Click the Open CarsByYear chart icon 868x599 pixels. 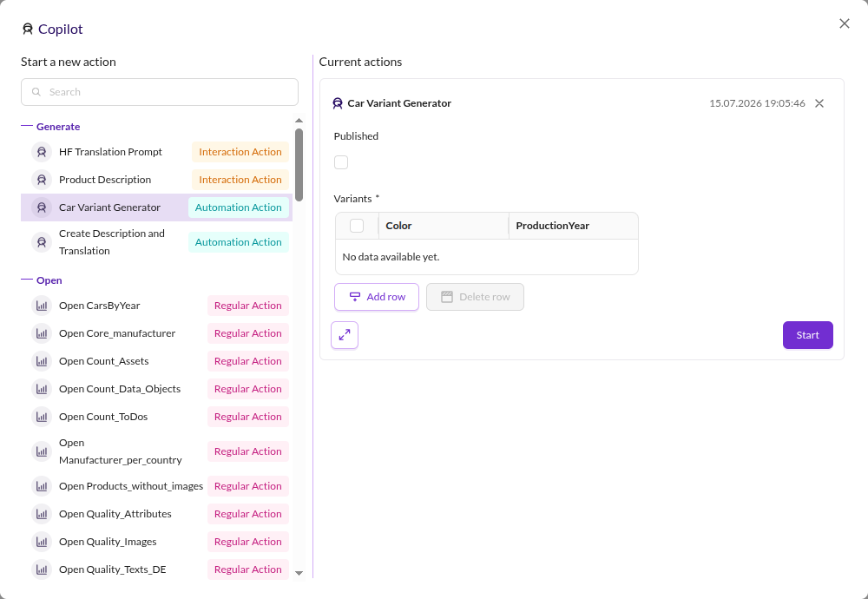(42, 306)
